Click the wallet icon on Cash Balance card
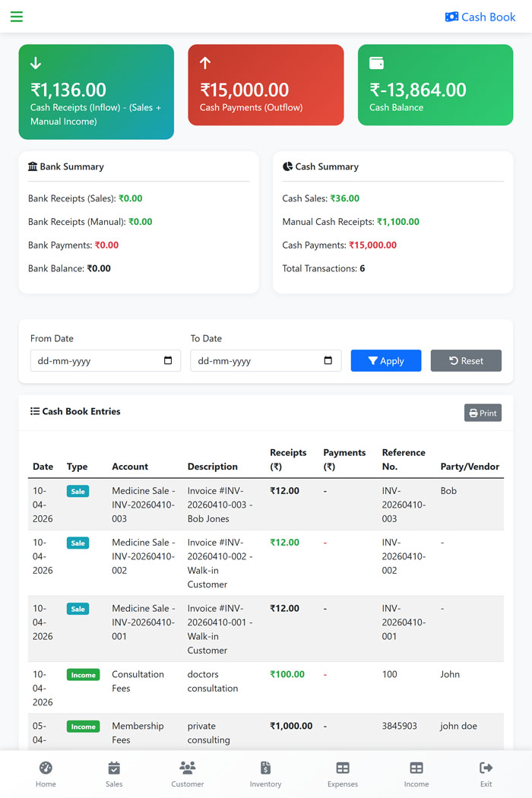This screenshot has width=532, height=798. click(376, 63)
